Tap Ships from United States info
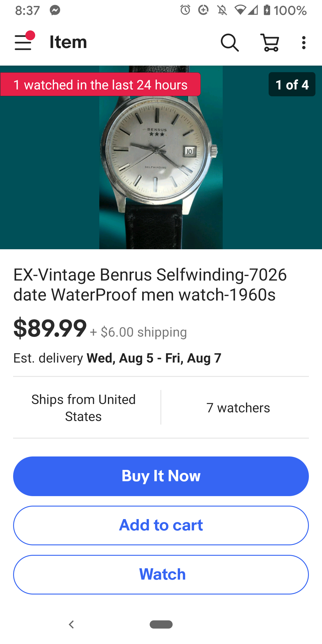 tap(83, 408)
